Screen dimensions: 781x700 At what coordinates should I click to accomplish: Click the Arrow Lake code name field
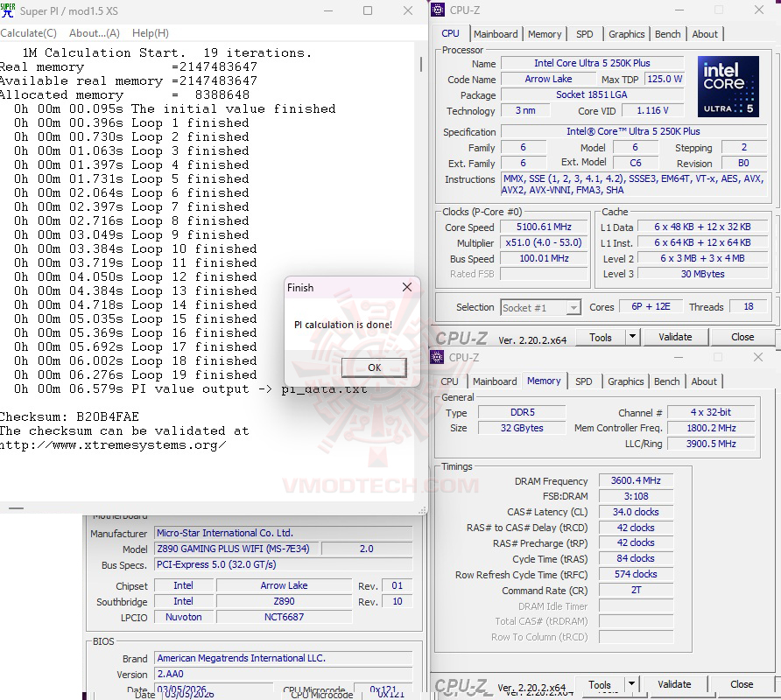pos(548,79)
